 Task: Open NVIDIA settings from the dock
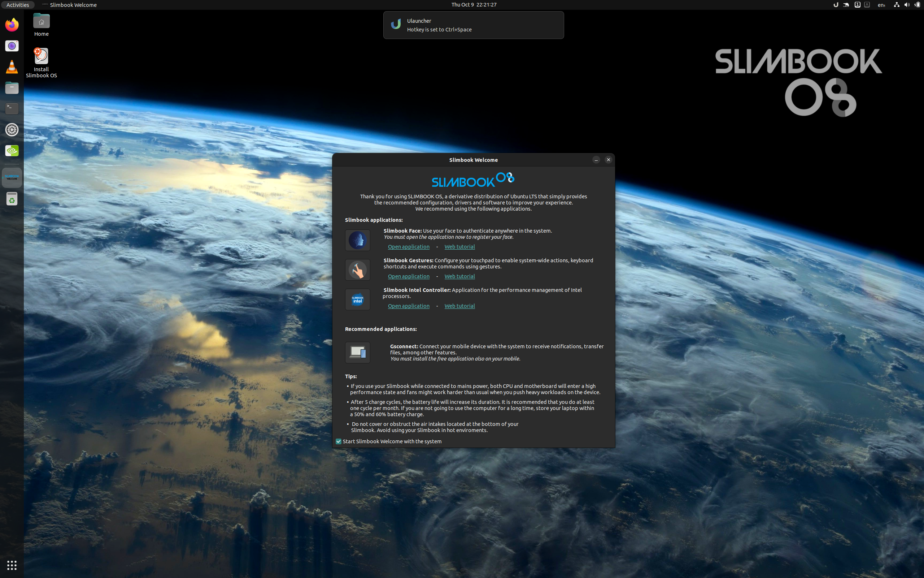click(12, 151)
